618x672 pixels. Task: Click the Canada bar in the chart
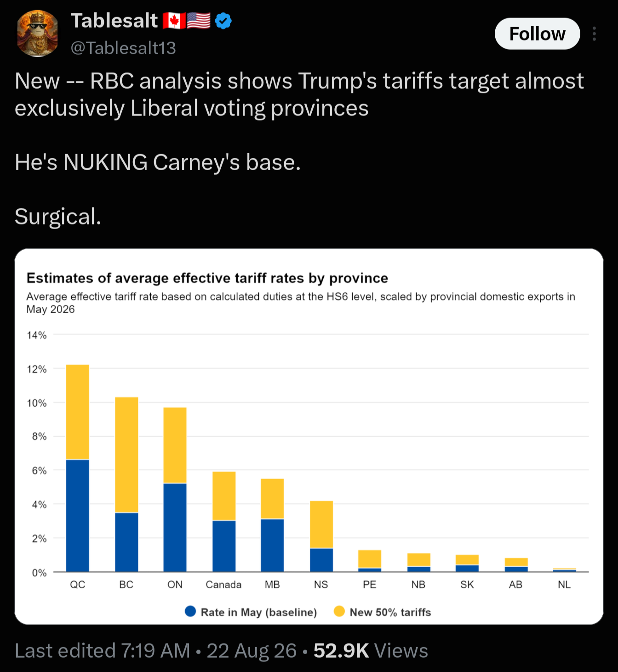coord(224,522)
